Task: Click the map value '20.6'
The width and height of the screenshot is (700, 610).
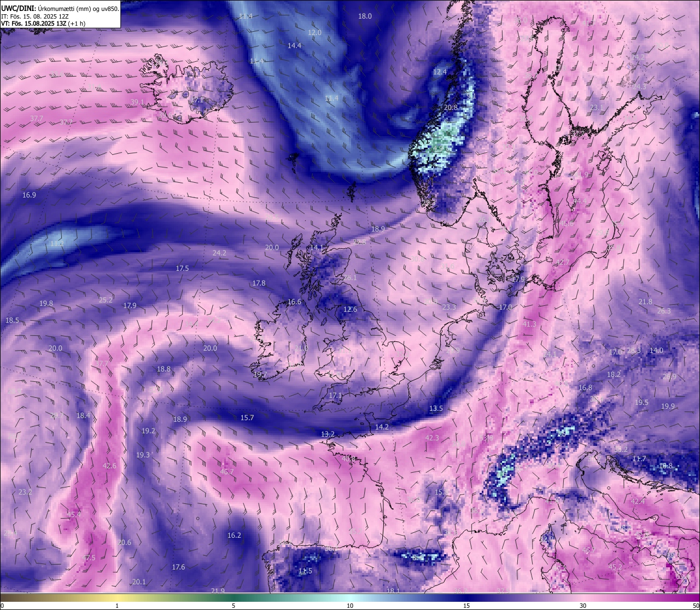Action: coord(125,543)
